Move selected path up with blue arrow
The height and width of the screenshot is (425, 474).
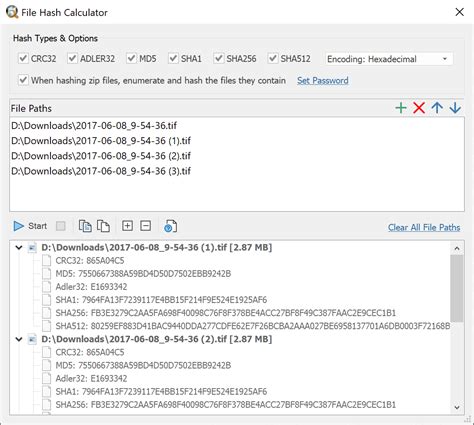coord(437,108)
